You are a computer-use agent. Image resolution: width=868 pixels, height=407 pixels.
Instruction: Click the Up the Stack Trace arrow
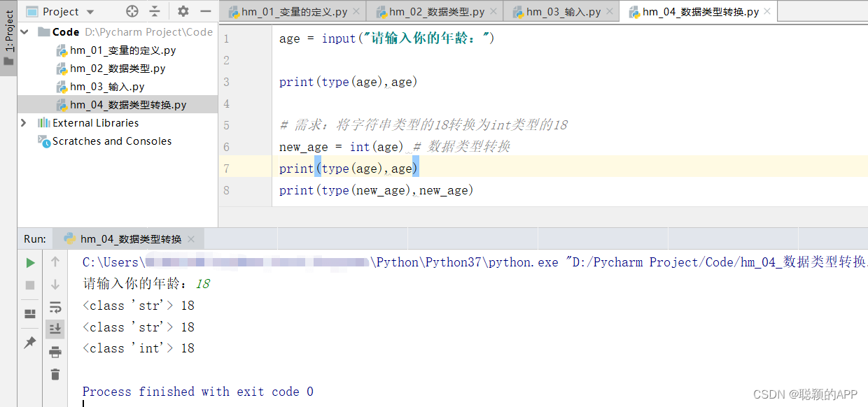click(x=55, y=263)
